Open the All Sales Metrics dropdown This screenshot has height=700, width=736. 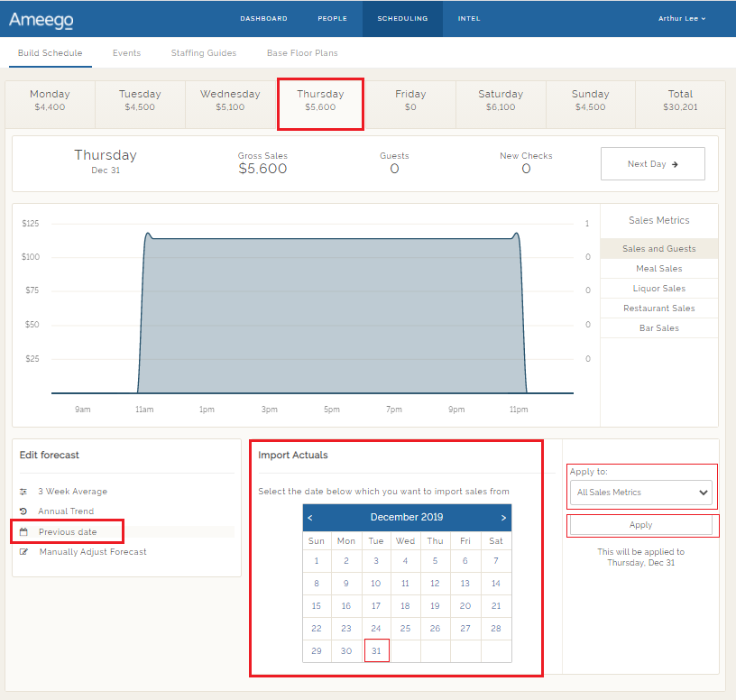click(641, 493)
